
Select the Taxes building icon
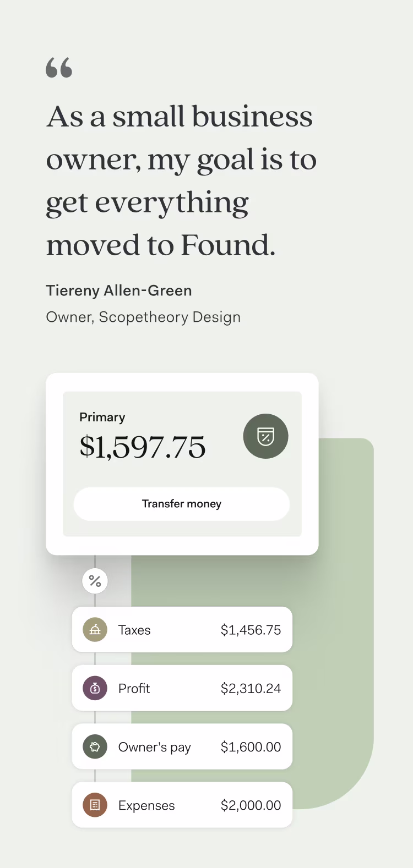[x=95, y=630]
